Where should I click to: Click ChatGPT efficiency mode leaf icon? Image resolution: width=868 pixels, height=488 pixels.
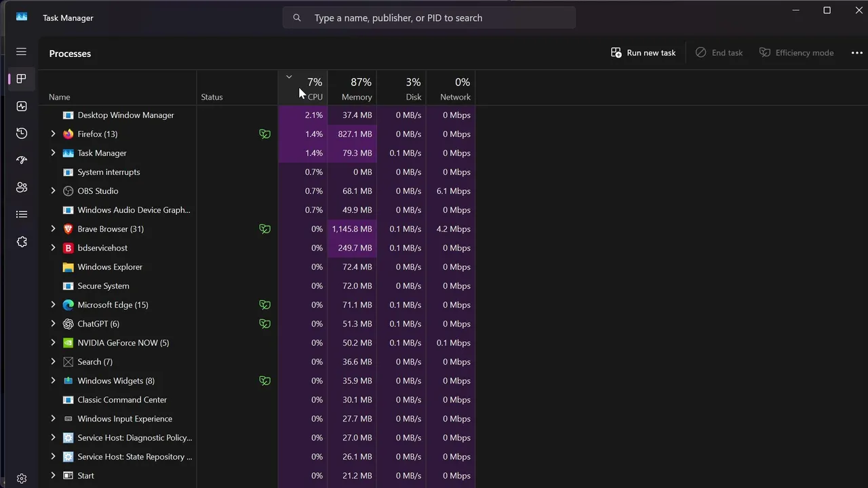tap(264, 324)
